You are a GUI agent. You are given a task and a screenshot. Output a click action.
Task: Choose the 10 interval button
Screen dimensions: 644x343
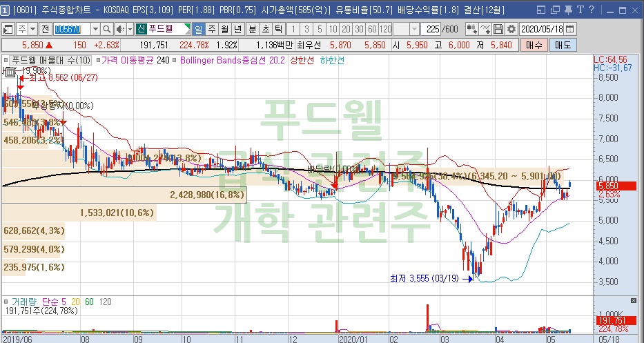[x=333, y=29]
